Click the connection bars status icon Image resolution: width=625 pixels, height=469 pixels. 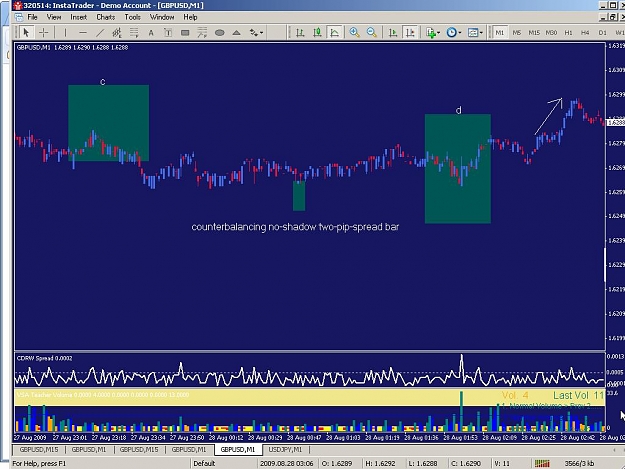click(542, 463)
